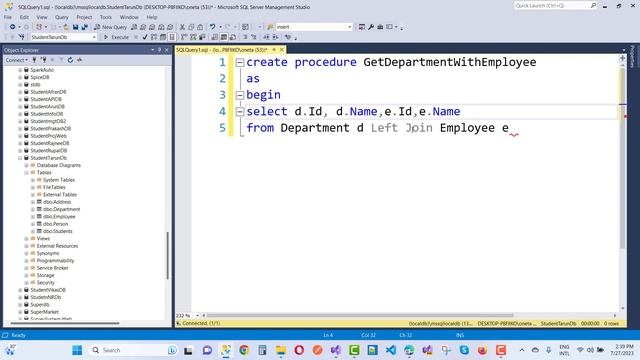Click the toolbox icon in top toolbar

380,27
